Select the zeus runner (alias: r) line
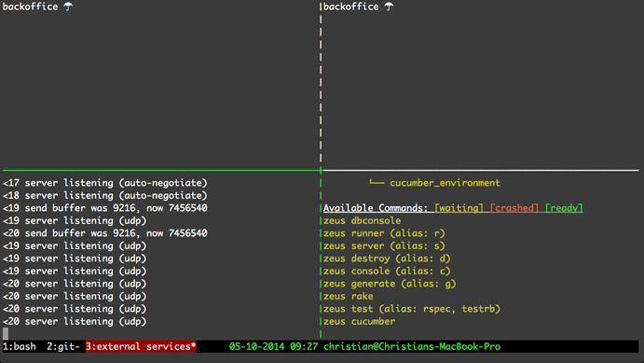This screenshot has height=363, width=644. coord(384,233)
